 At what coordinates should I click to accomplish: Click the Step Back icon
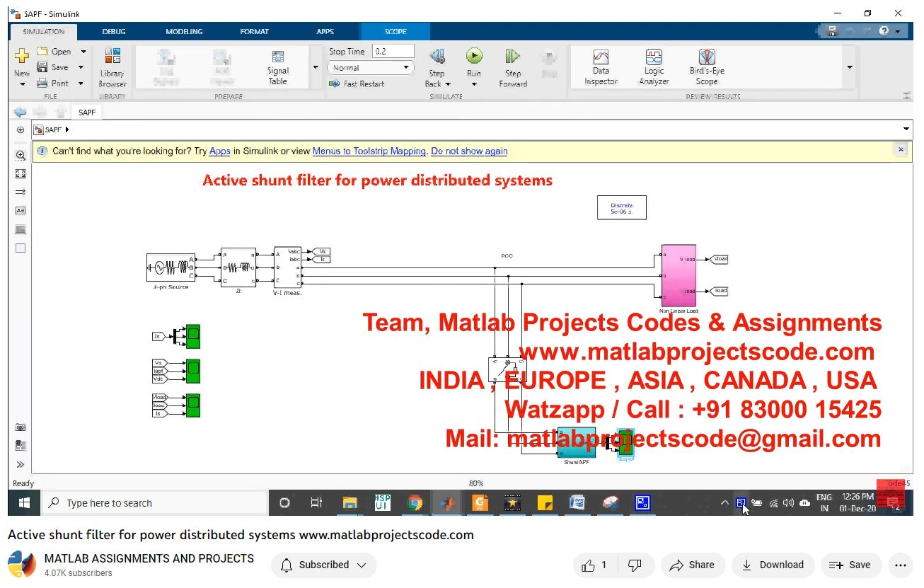point(437,57)
